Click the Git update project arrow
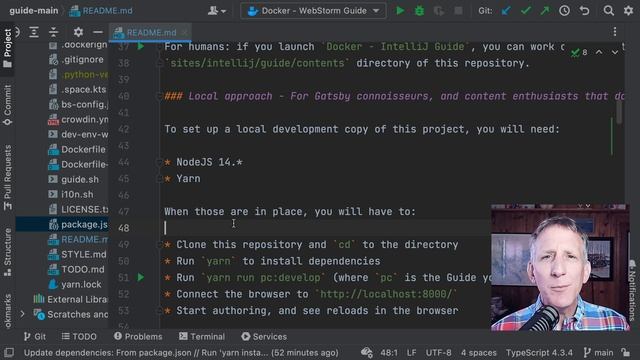Viewport: 640px width, 360px height. click(506, 11)
